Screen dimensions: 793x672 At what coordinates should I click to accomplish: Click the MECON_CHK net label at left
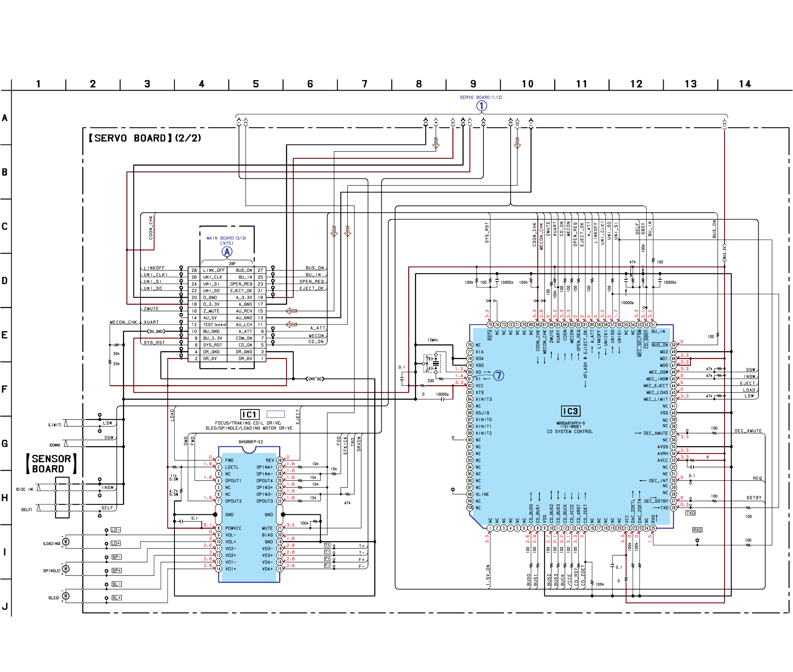(123, 322)
